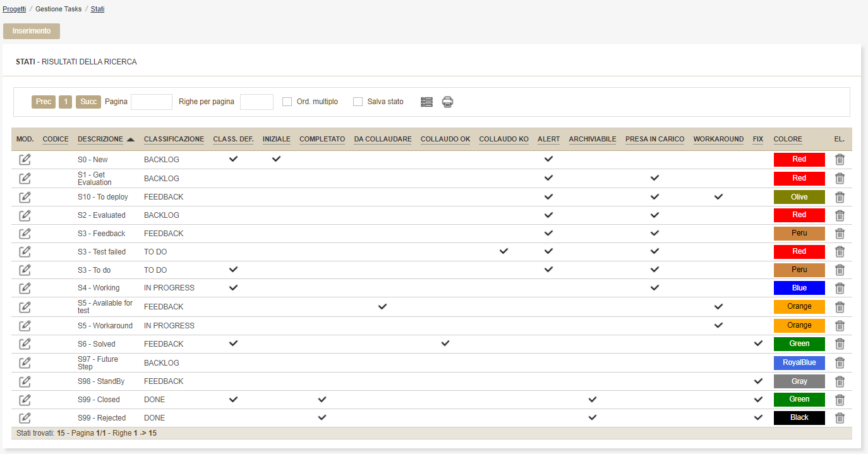Viewport: 868px width, 454px height.
Task: Click the list view columns icon
Action: [x=426, y=102]
